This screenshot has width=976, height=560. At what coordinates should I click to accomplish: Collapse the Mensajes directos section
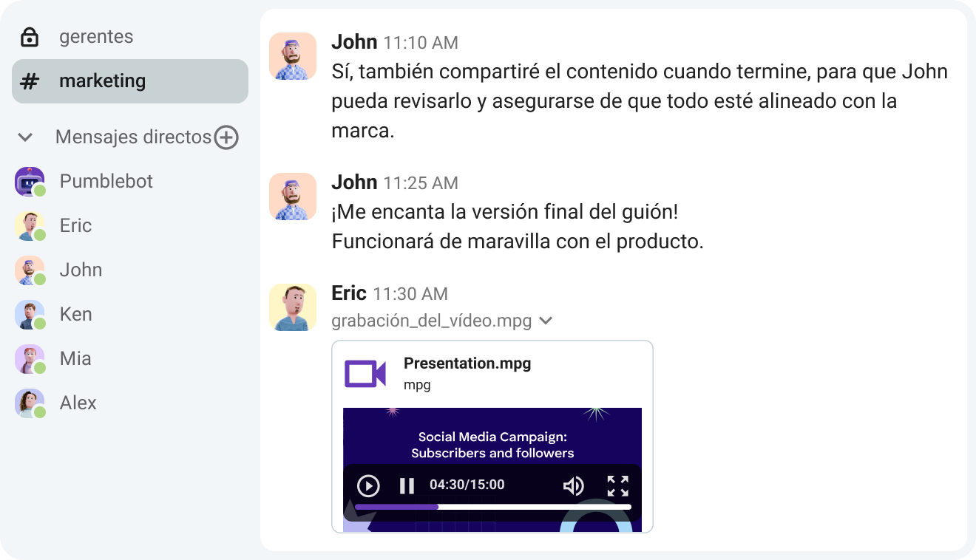click(24, 137)
